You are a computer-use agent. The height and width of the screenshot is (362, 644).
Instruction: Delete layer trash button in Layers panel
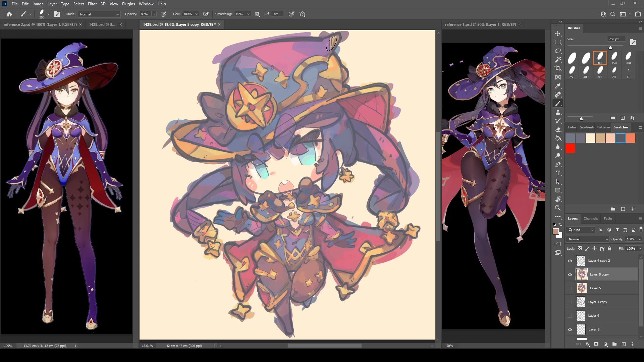[632, 344]
